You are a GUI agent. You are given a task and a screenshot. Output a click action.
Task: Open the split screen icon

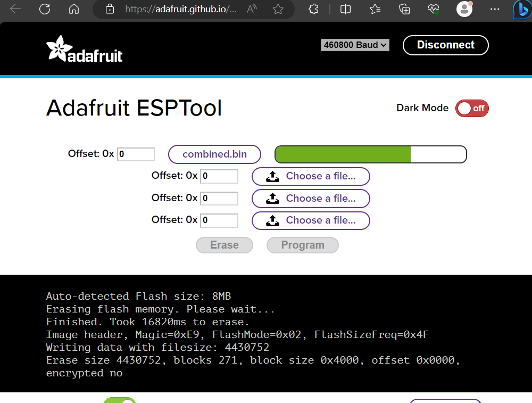click(345, 9)
